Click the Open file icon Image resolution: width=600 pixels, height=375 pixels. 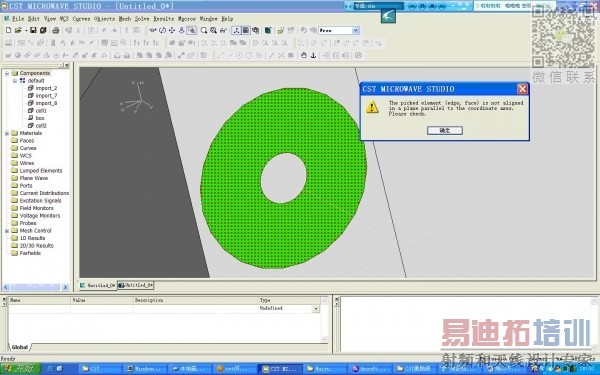[x=18, y=30]
